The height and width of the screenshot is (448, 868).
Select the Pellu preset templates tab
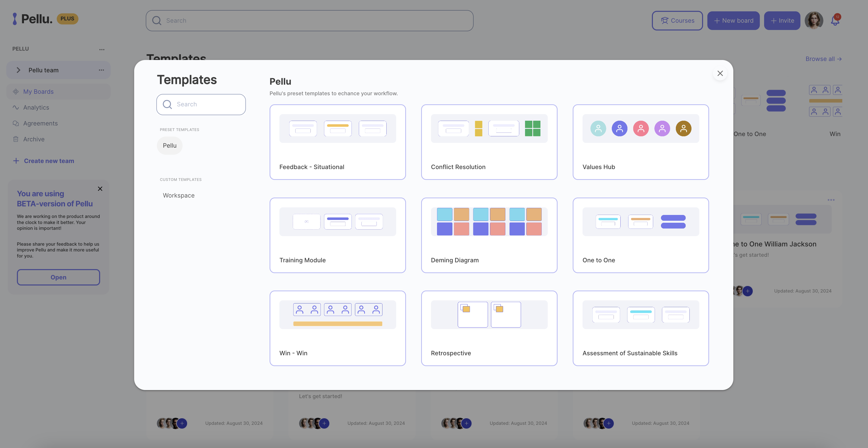click(169, 145)
